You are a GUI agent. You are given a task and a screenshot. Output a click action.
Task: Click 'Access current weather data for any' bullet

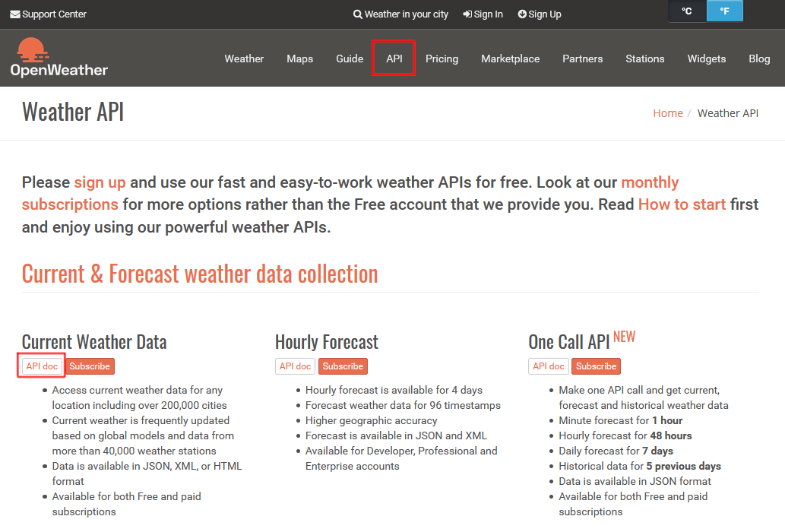click(138, 390)
